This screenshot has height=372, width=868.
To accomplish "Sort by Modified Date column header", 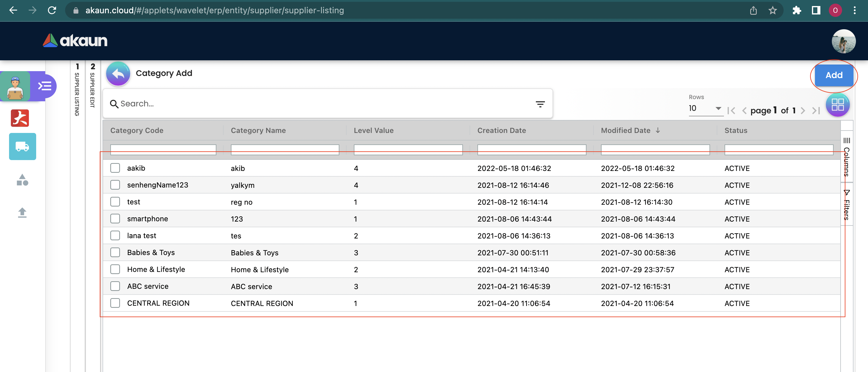I will pos(625,131).
